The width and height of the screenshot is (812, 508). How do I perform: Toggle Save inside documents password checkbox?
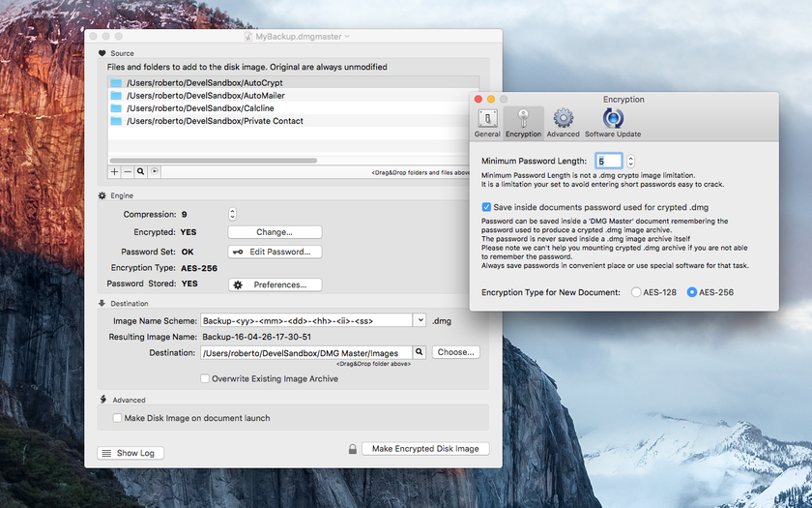point(487,206)
